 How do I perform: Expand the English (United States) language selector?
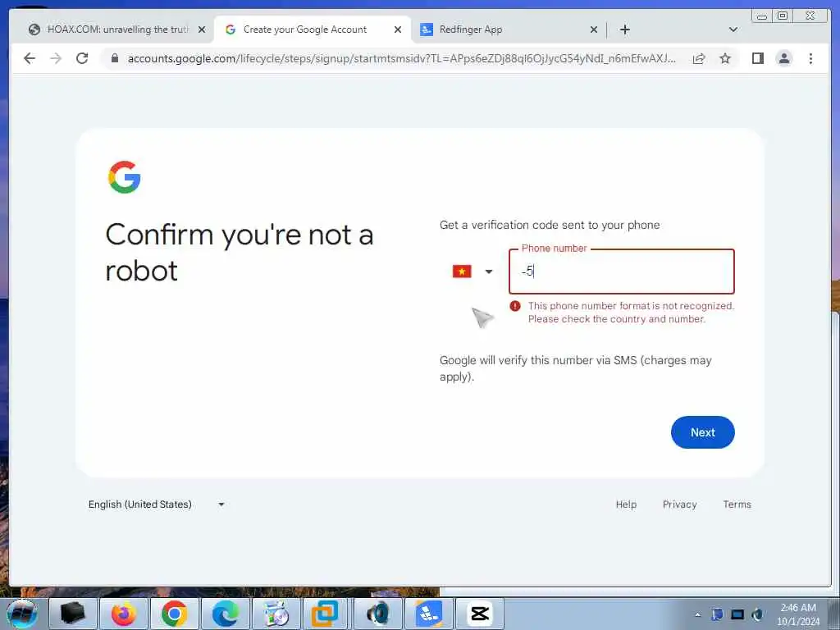157,504
